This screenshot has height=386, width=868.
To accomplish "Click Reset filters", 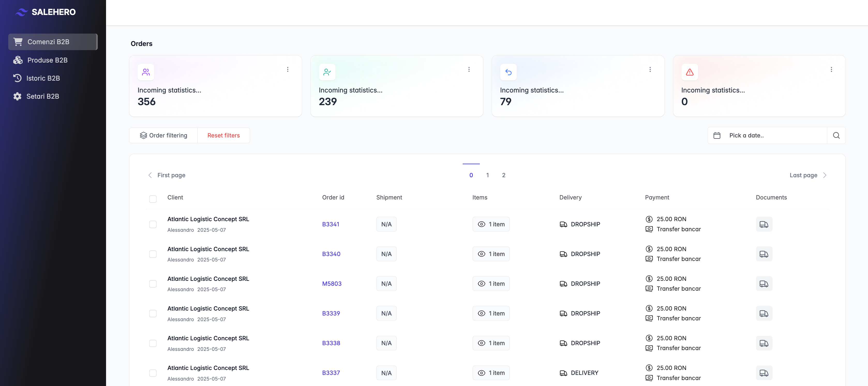I will pyautogui.click(x=223, y=135).
